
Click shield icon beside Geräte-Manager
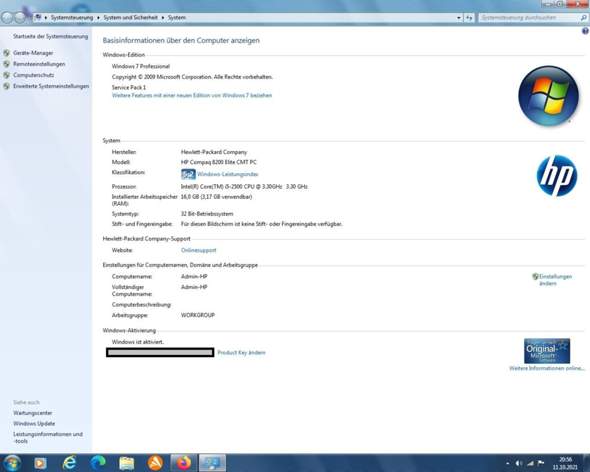click(6, 53)
